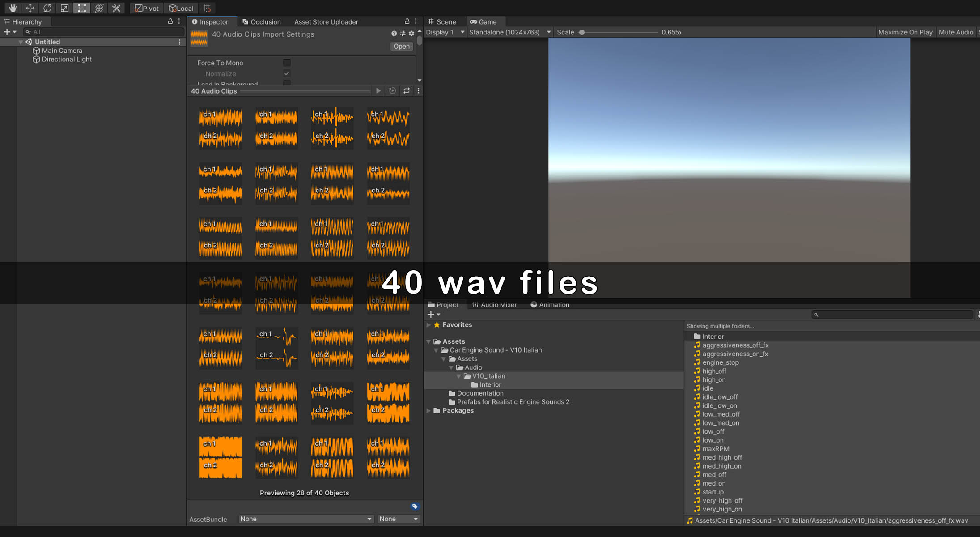Open the AssetBundle None dropdown
The height and width of the screenshot is (537, 980).
305,519
